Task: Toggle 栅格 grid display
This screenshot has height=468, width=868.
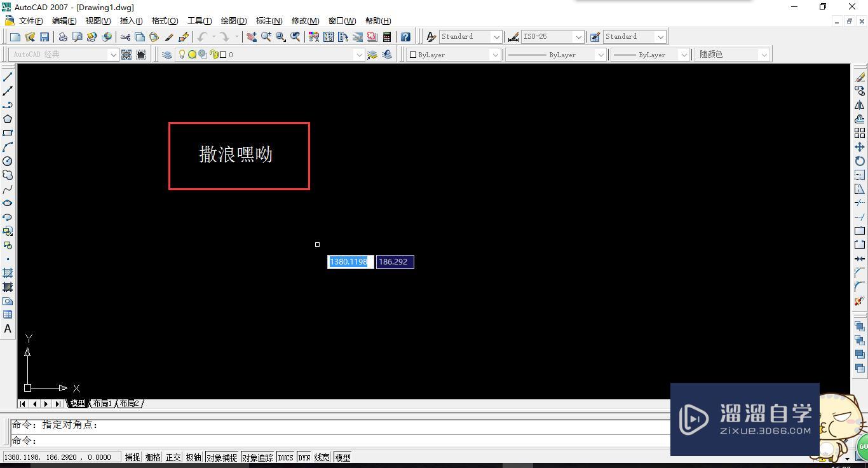Action: 153,457
